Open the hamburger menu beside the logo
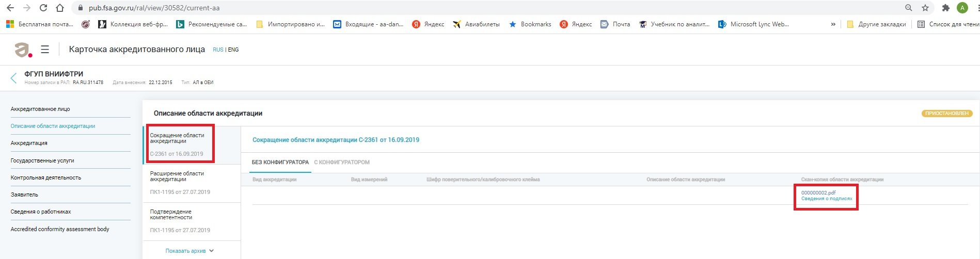Image resolution: width=980 pixels, height=259 pixels. pyautogui.click(x=45, y=50)
